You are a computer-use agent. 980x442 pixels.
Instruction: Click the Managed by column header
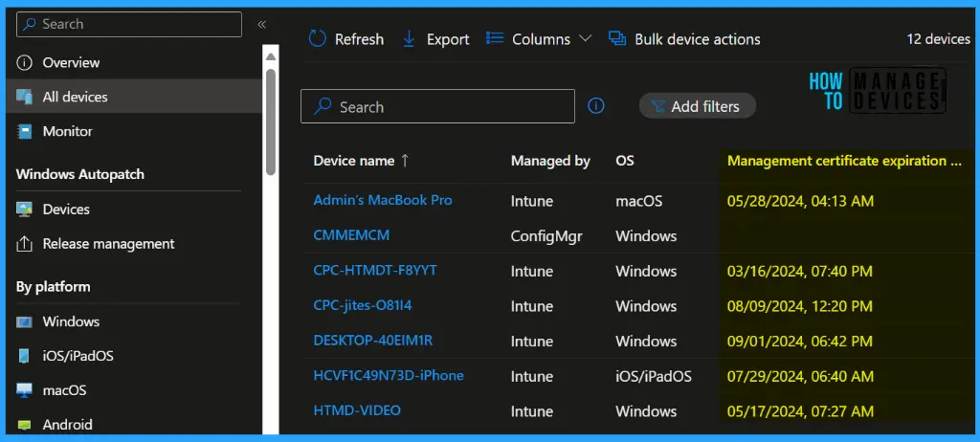[550, 161]
